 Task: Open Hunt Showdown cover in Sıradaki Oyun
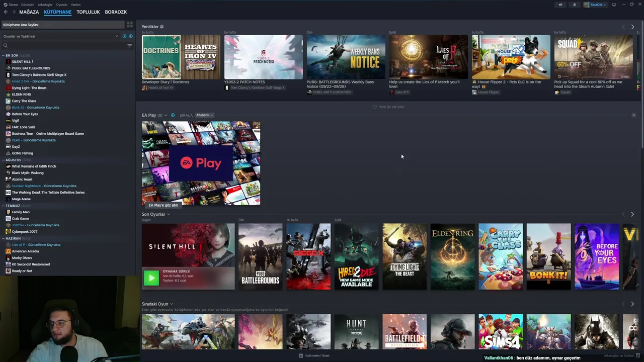356,331
